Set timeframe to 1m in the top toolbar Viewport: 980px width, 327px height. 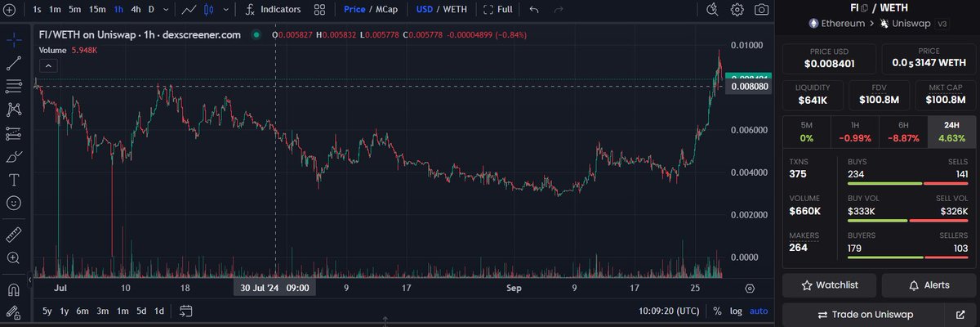55,10
